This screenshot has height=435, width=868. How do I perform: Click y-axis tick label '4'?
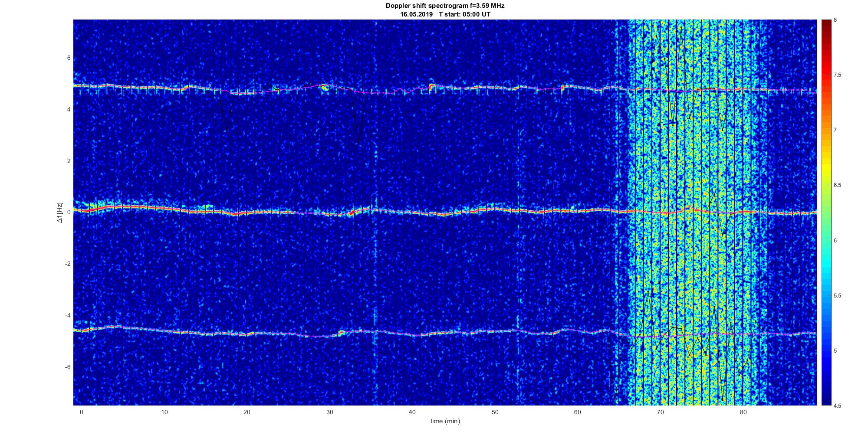(x=69, y=110)
